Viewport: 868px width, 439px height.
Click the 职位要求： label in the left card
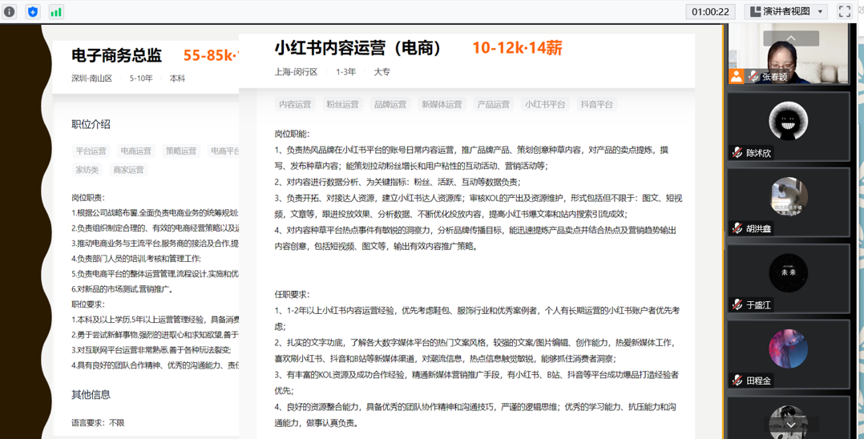[x=88, y=304]
